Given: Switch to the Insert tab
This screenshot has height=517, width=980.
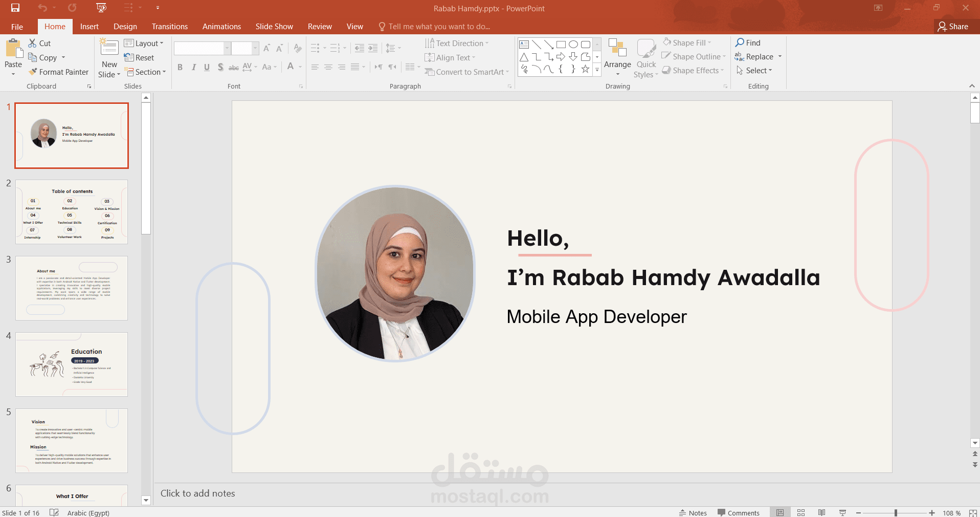Looking at the screenshot, I should pyautogui.click(x=90, y=27).
